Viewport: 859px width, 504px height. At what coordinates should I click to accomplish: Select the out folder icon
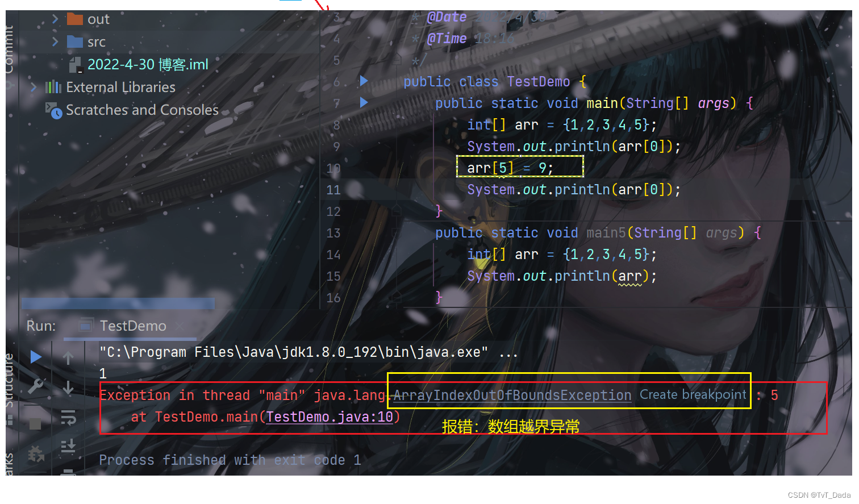(75, 19)
